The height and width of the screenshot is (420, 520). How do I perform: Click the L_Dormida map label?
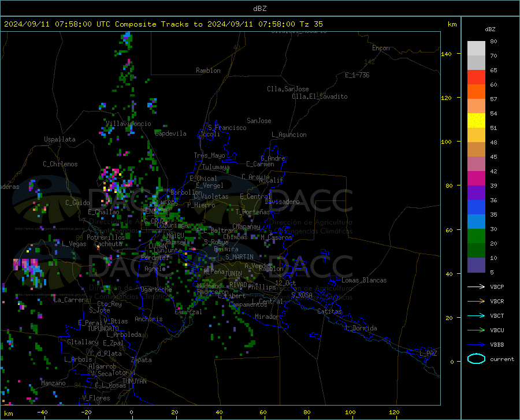tap(361, 329)
